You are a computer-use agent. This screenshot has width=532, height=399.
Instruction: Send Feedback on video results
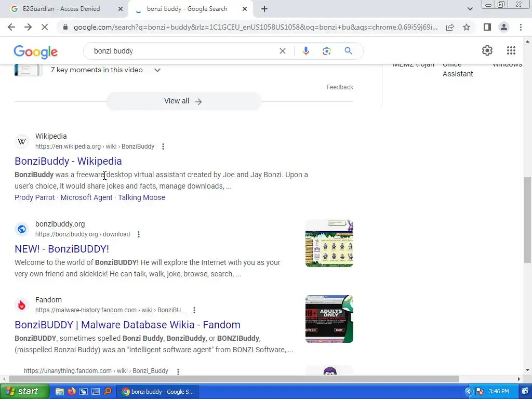click(x=340, y=87)
